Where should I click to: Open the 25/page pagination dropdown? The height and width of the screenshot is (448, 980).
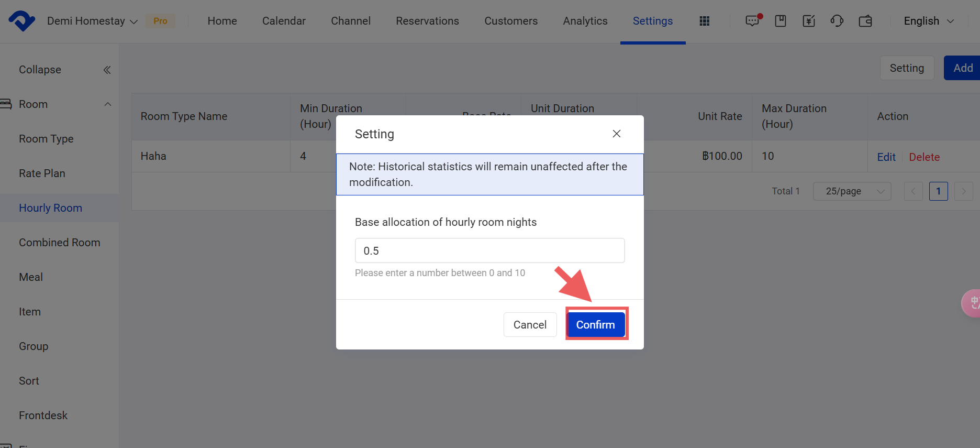[x=852, y=191]
